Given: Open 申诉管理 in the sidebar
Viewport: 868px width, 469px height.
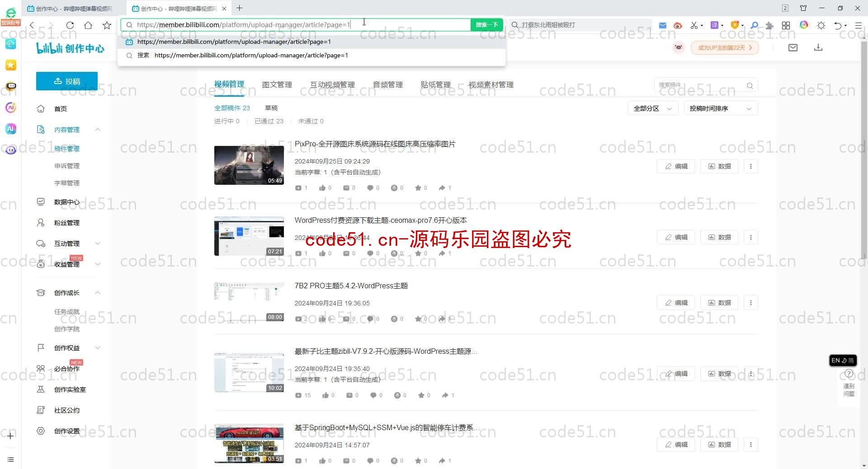Looking at the screenshot, I should [x=67, y=166].
